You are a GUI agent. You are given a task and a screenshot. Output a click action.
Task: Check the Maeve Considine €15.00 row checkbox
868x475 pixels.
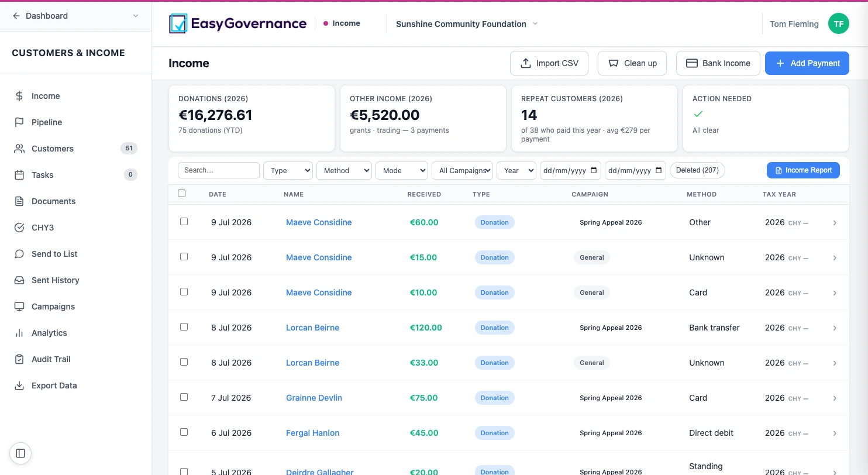click(184, 257)
